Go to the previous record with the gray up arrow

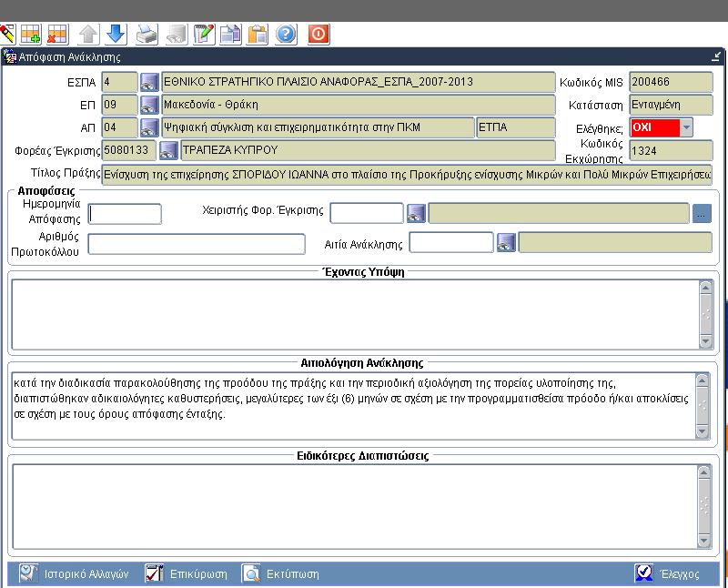[88, 34]
